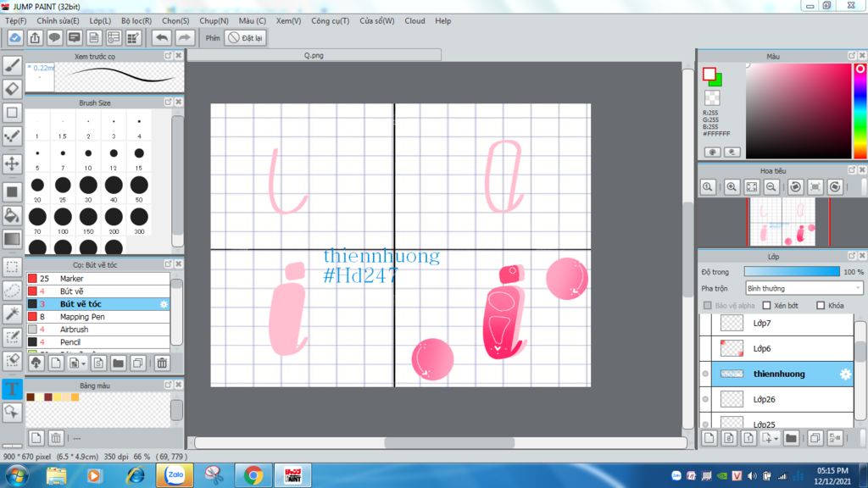Create a brush folder in brush panel

pos(118,363)
